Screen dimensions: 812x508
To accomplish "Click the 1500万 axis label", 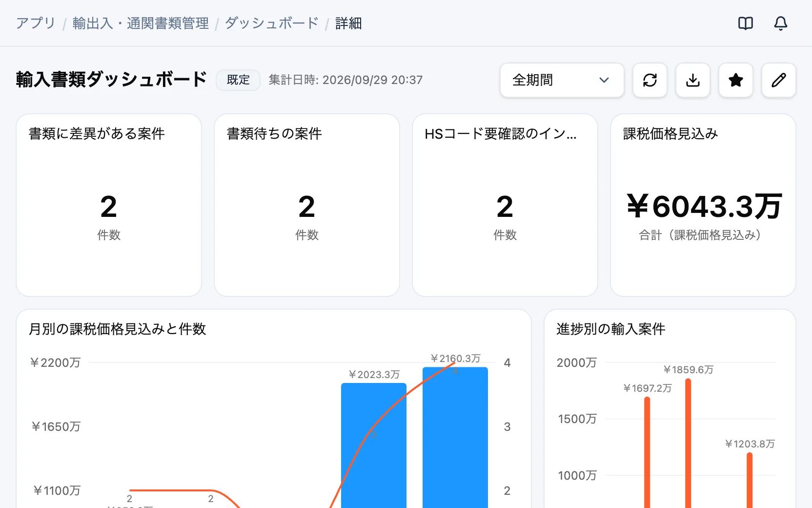I will click(577, 419).
